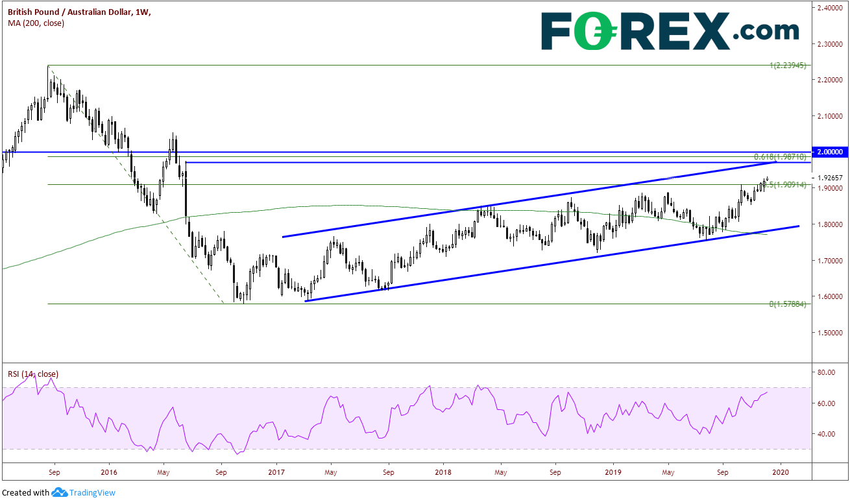Click the RSI 80.00 axis value

pos(825,372)
